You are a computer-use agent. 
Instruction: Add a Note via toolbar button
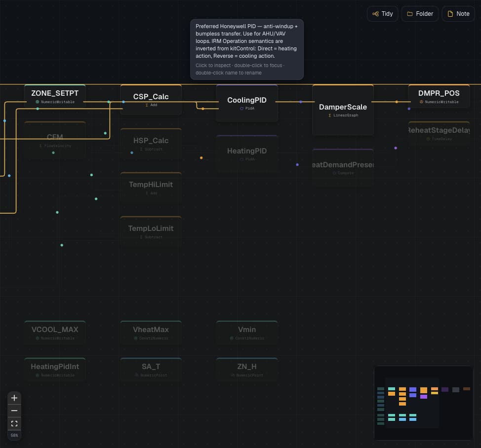[458, 14]
